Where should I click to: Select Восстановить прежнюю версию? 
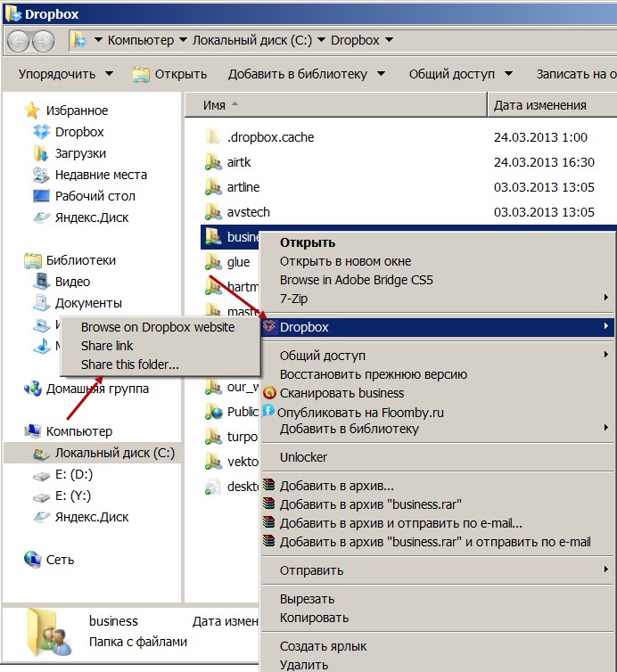(374, 374)
